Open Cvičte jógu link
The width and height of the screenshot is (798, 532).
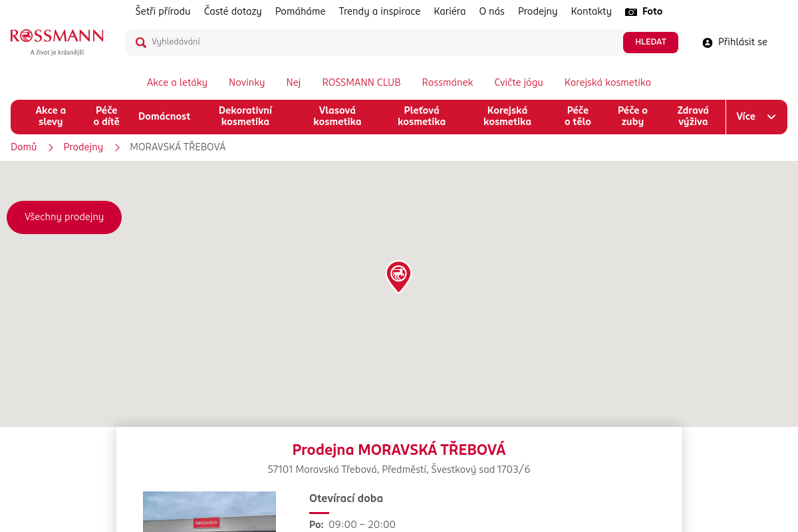tap(519, 82)
